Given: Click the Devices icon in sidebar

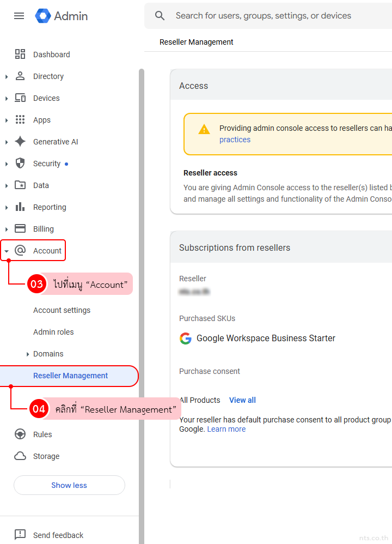Looking at the screenshot, I should click(20, 98).
